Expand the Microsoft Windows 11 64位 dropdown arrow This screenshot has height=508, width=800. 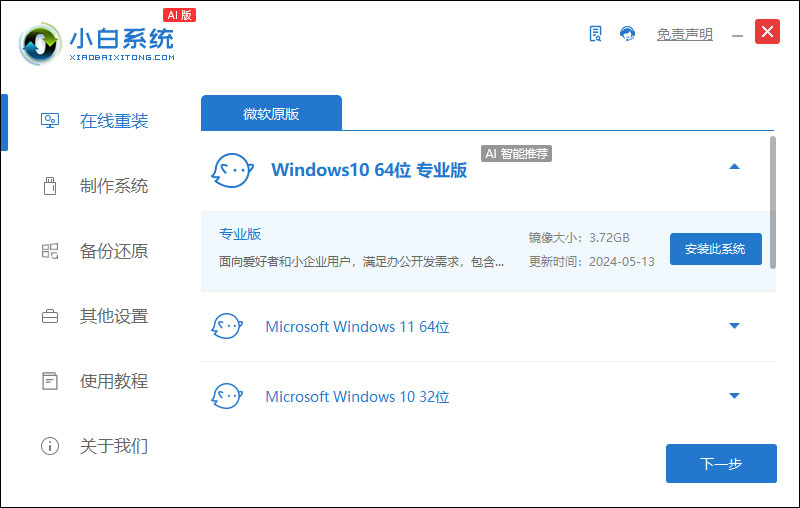[x=734, y=326]
